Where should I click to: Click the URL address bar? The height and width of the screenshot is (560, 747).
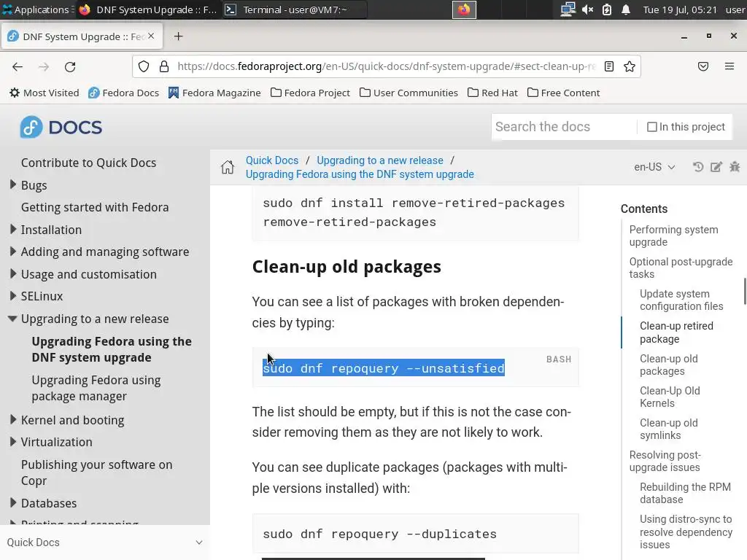click(386, 66)
